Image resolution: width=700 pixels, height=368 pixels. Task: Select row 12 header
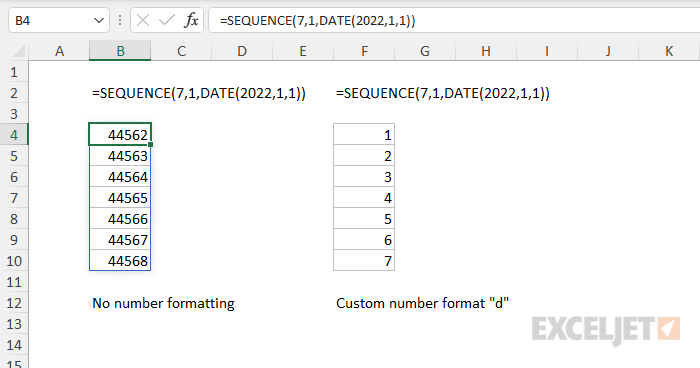coord(14,303)
